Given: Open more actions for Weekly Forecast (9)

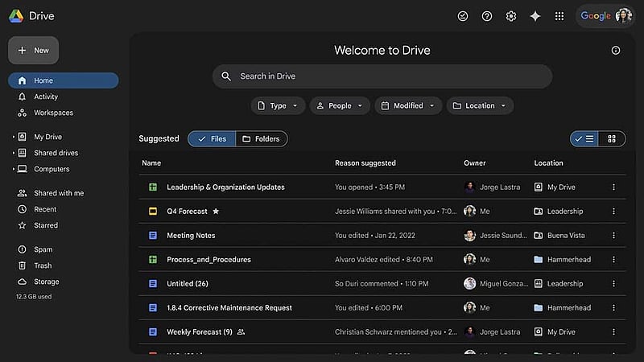Looking at the screenshot, I should tap(613, 332).
